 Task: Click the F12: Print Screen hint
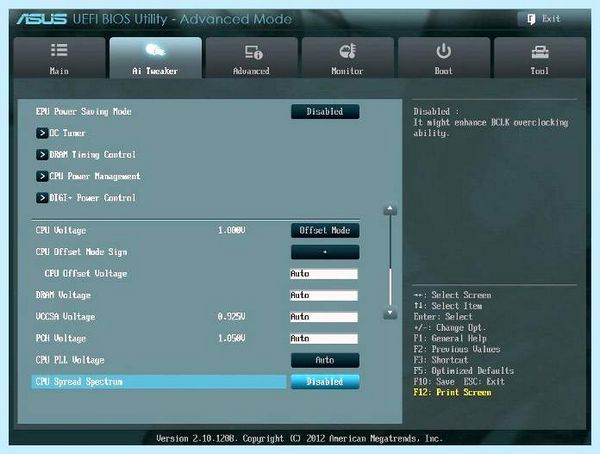click(x=452, y=392)
